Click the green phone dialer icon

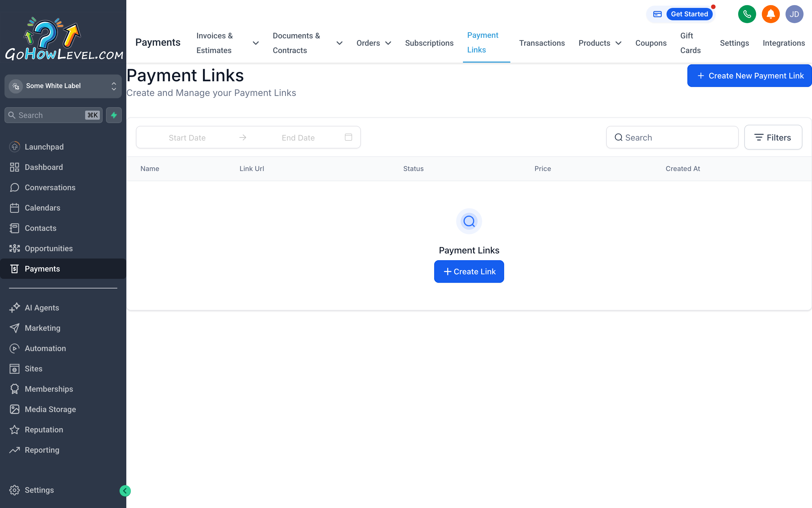click(x=747, y=14)
